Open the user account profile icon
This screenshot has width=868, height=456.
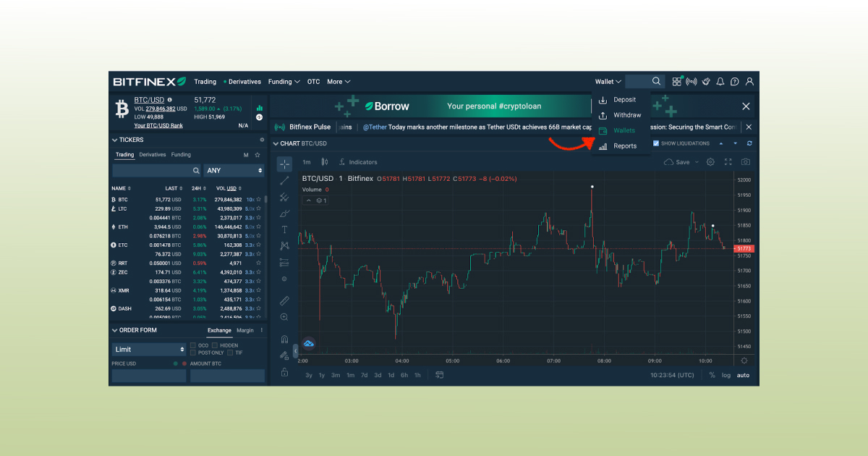pyautogui.click(x=749, y=82)
